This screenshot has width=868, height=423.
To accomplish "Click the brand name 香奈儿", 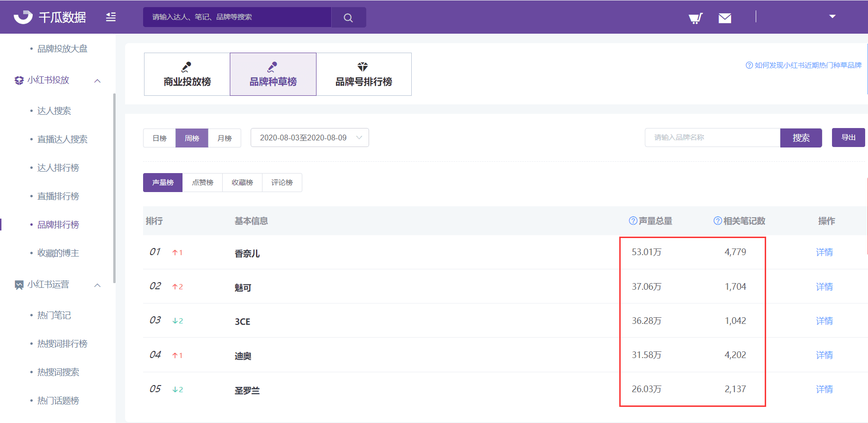I will [x=247, y=254].
